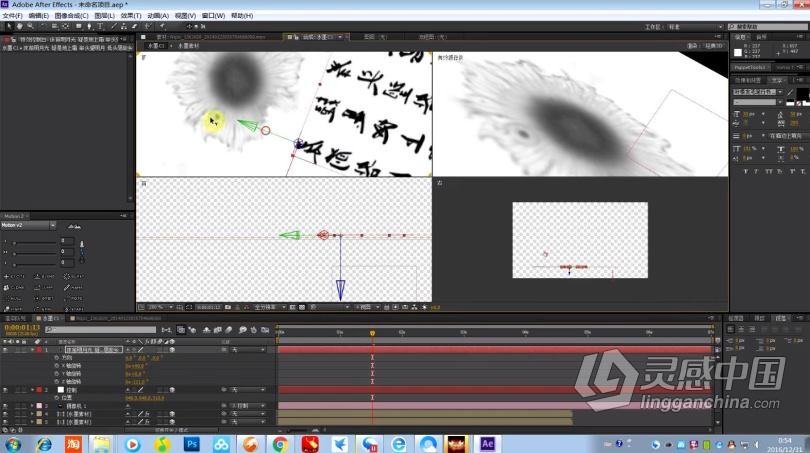Toggle visibility of layer 1
Image resolution: width=810 pixels, height=453 pixels.
pos(5,350)
